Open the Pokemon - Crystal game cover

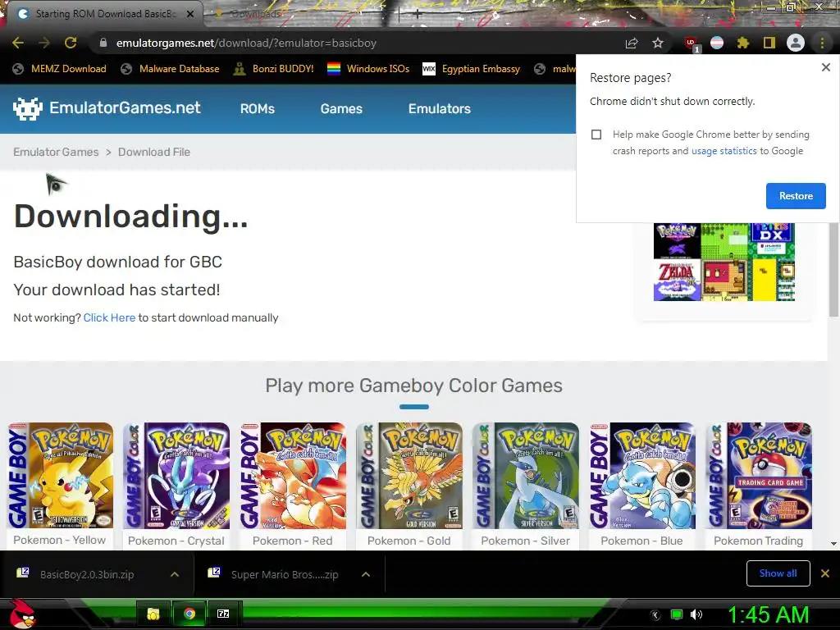pos(176,476)
